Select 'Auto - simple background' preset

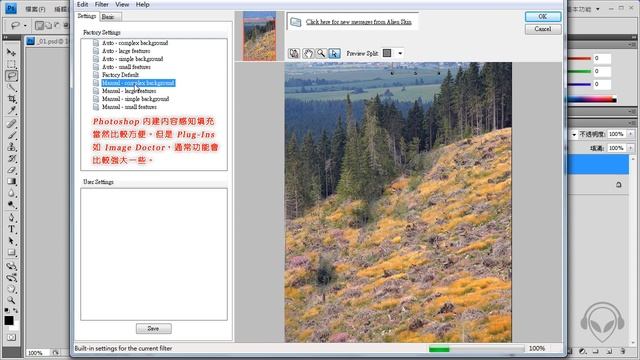pyautogui.click(x=133, y=59)
